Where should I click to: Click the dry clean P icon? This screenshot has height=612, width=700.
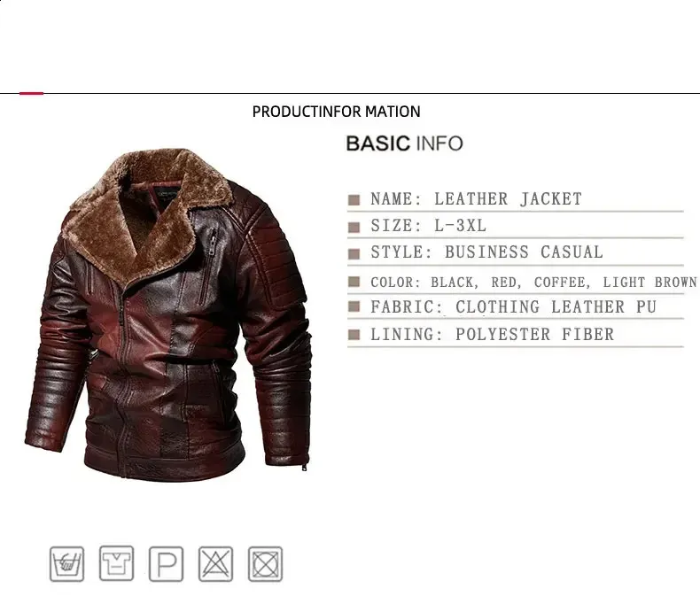[166, 564]
